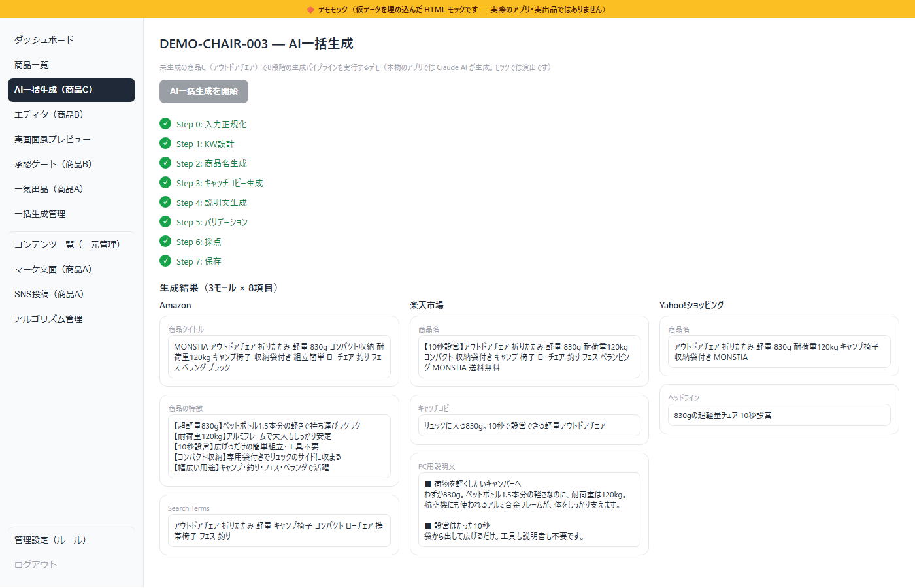Click the Step 5: バリデーション label
The image size is (915, 588).
point(212,222)
